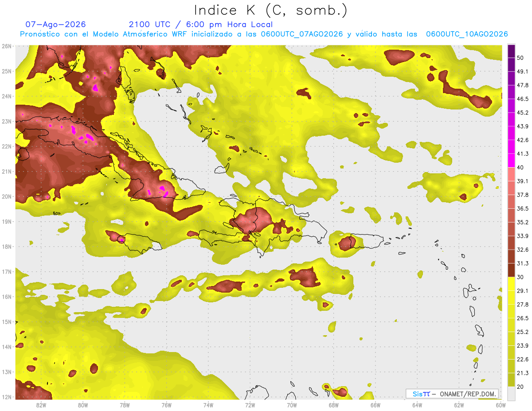Screen dimensions: 532x411
Task: Select the date text '07-Ago-2026'
Action: point(55,24)
